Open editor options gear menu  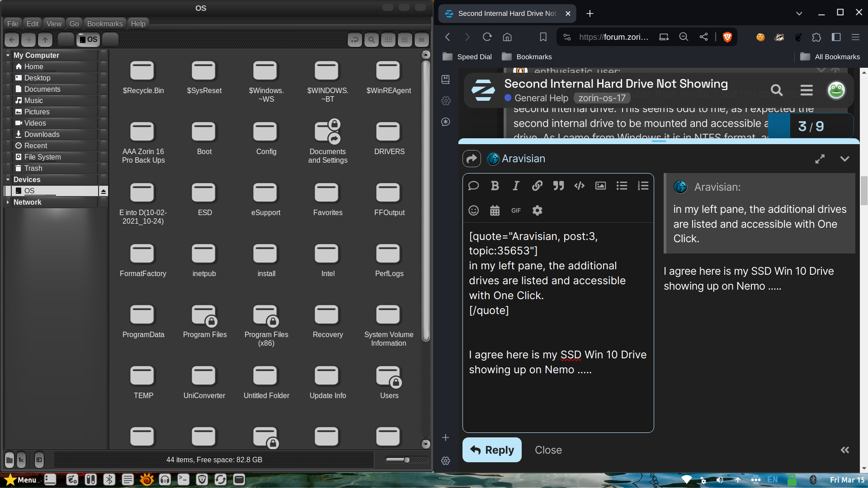coord(537,211)
